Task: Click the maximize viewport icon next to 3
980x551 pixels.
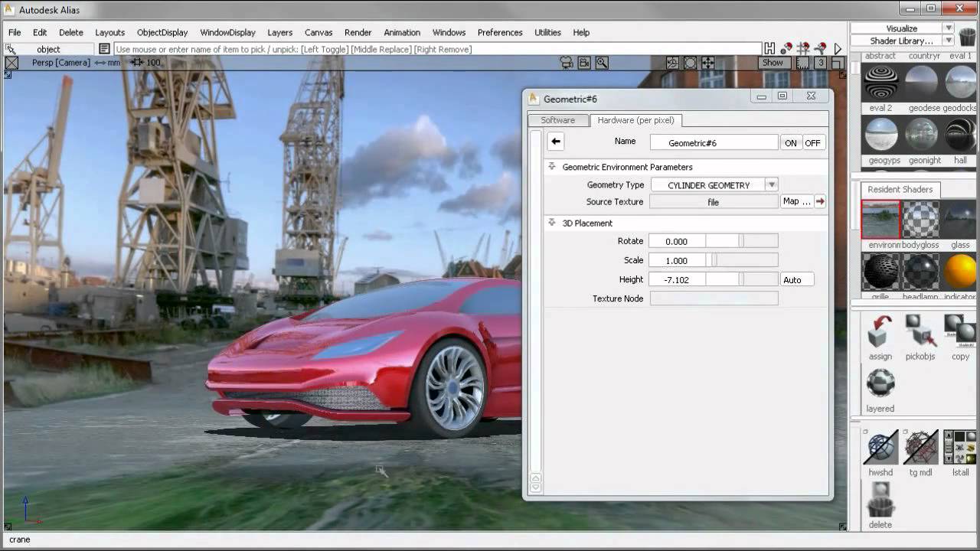Action: pos(838,63)
